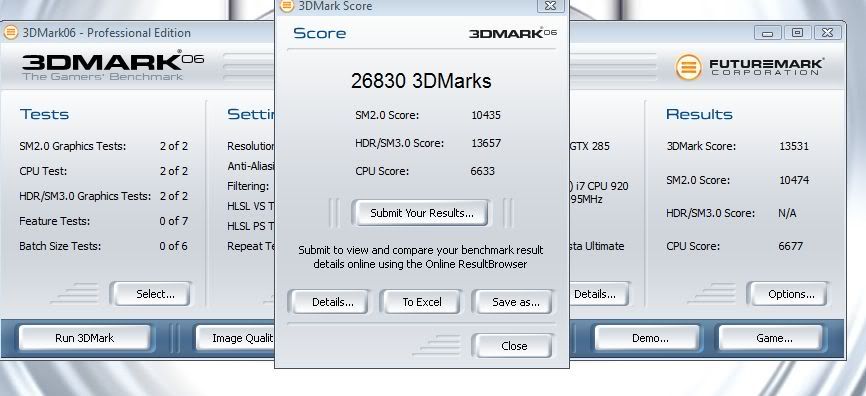
Task: Close the 3DMark Score dialog via X
Action: (x=551, y=6)
